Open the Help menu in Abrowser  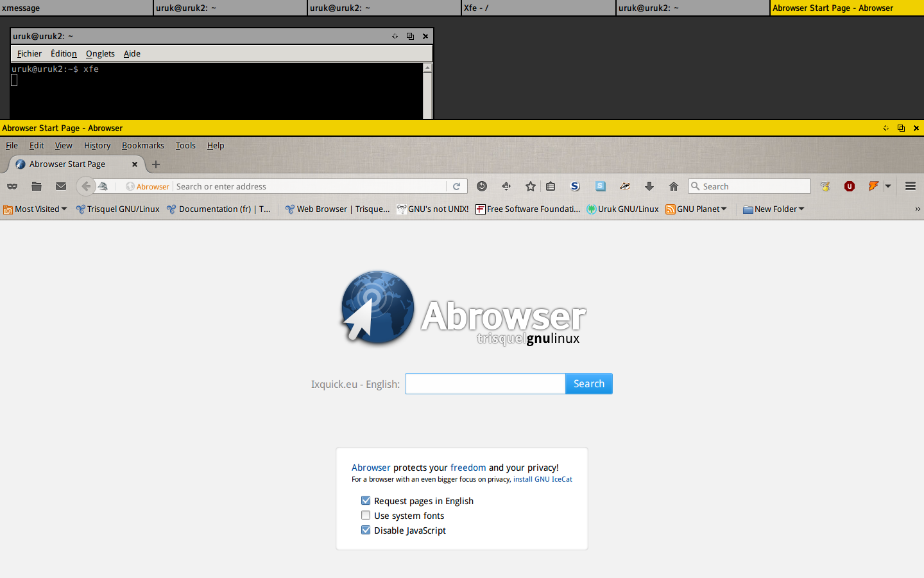[x=216, y=146]
